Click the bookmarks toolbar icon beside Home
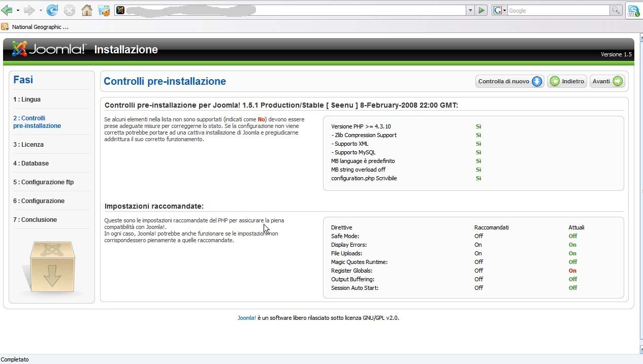 pos(104,10)
